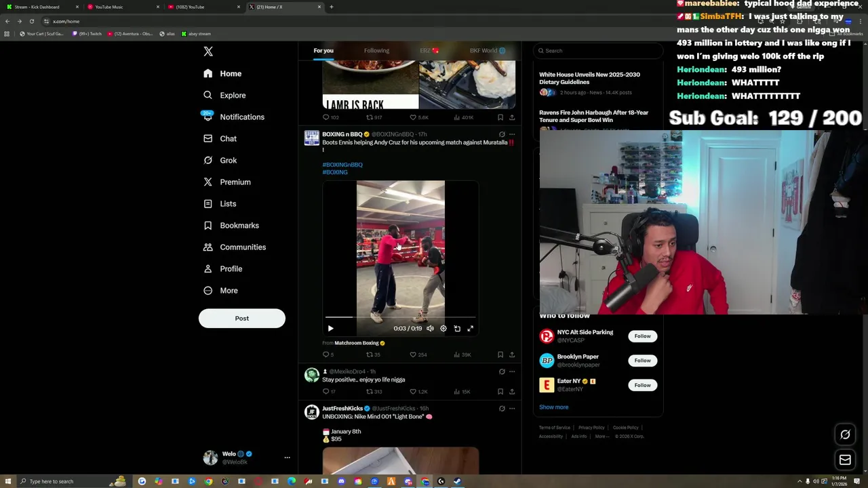The width and height of the screenshot is (868, 488).
Task: Open the Matchroom Boxing source link
Action: [356, 343]
